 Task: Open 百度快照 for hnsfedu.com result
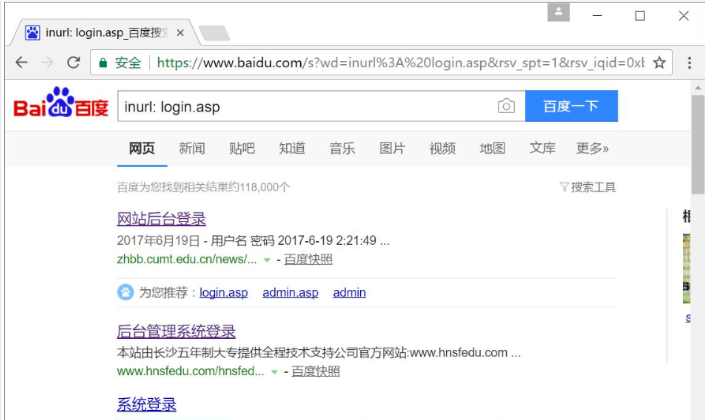coord(316,371)
